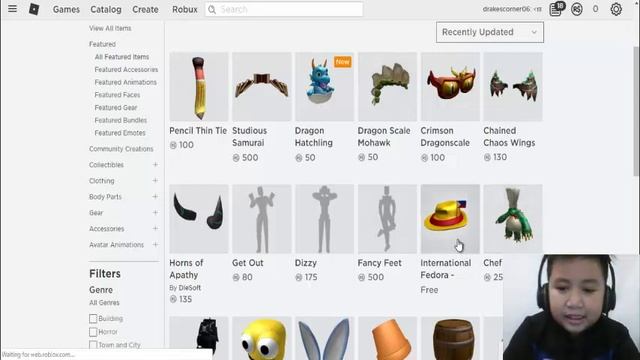The height and width of the screenshot is (360, 640).
Task: Open the wooden barrel item thumbnail
Action: tap(450, 338)
